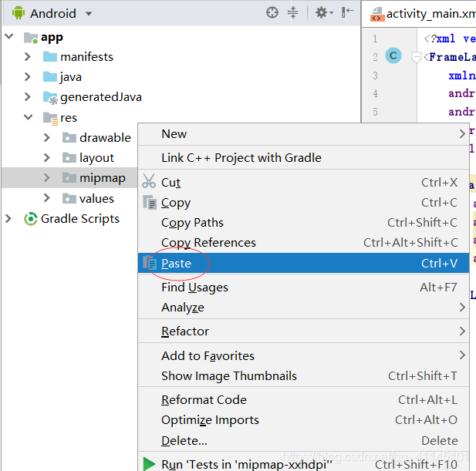Expand the generatedJava folder
The width and height of the screenshot is (476, 471).
(28, 97)
